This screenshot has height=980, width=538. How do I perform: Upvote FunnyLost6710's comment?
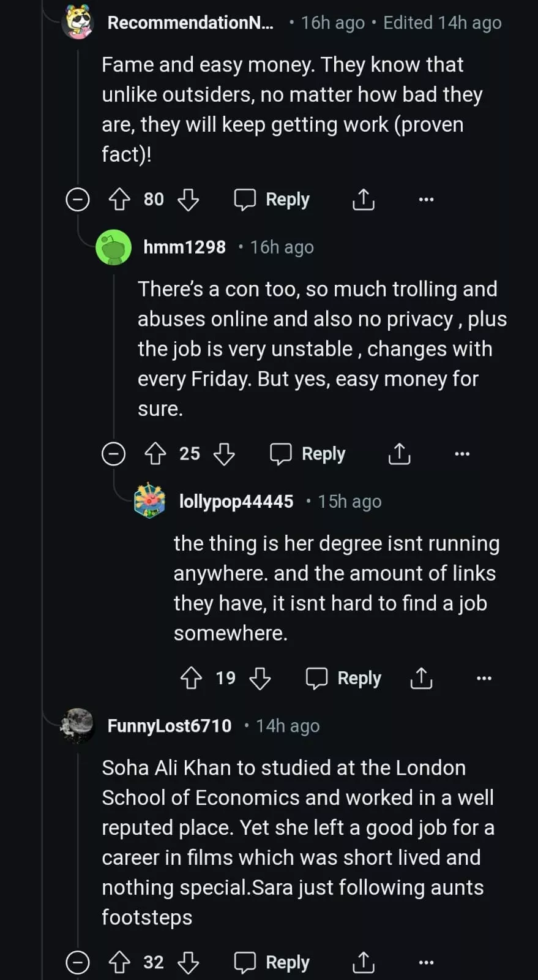(119, 962)
